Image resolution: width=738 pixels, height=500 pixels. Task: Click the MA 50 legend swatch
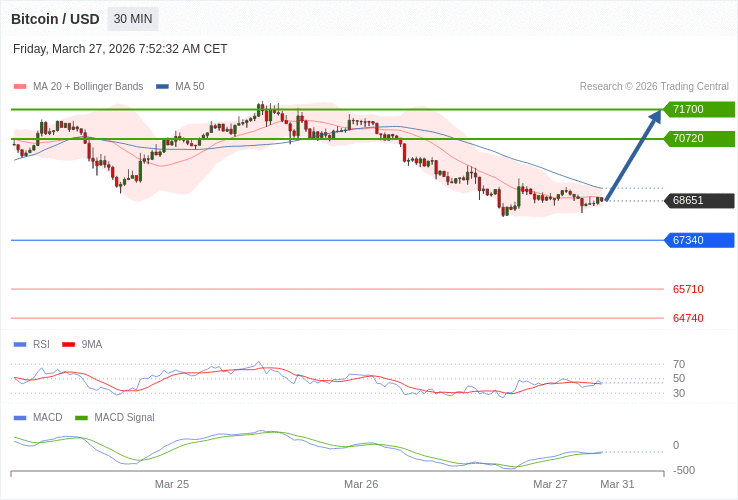pos(162,87)
